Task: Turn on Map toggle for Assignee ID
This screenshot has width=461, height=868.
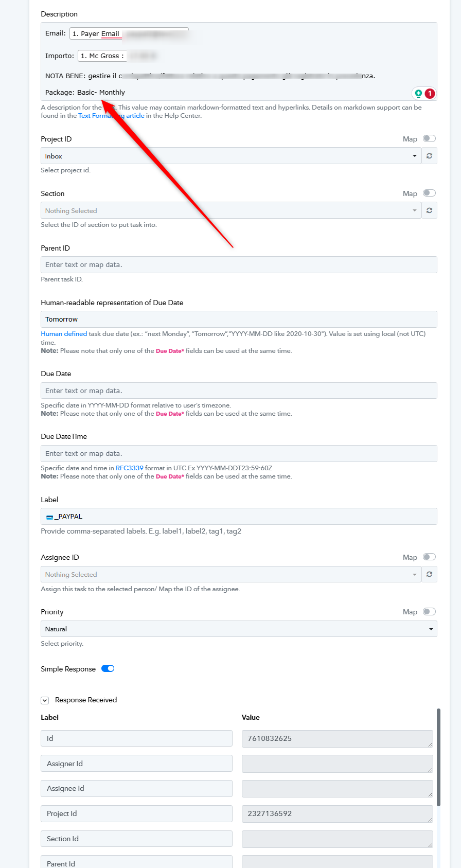Action: pos(429,557)
